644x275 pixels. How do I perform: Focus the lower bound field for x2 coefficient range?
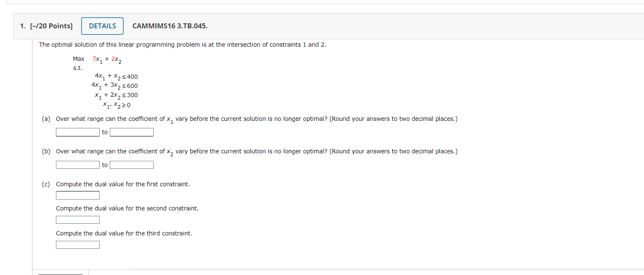78,165
